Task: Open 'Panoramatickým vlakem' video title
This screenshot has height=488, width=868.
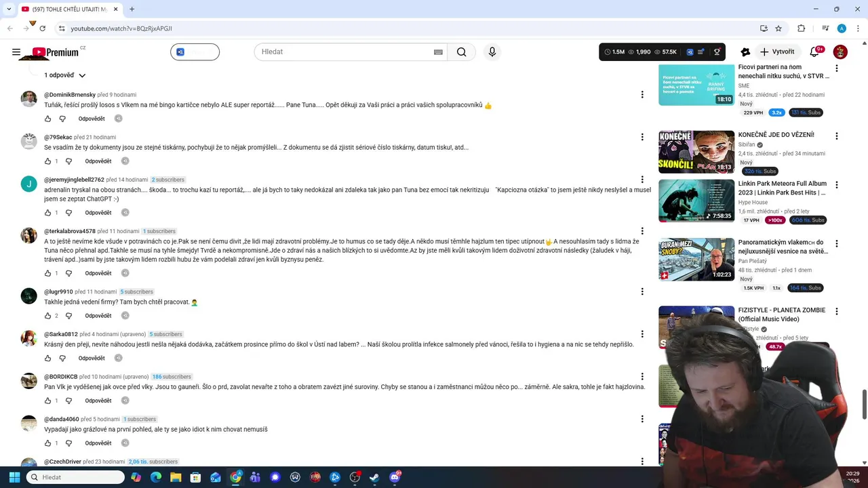Action: 783,247
